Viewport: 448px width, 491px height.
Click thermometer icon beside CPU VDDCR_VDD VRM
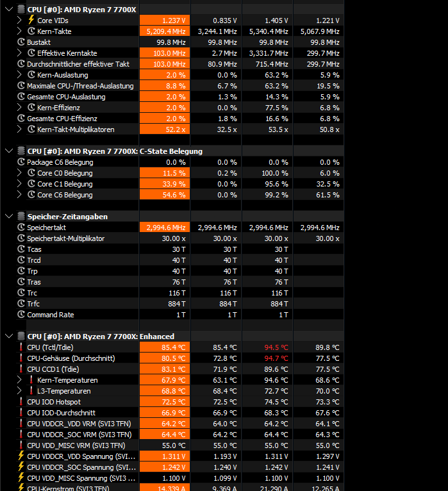[21, 423]
